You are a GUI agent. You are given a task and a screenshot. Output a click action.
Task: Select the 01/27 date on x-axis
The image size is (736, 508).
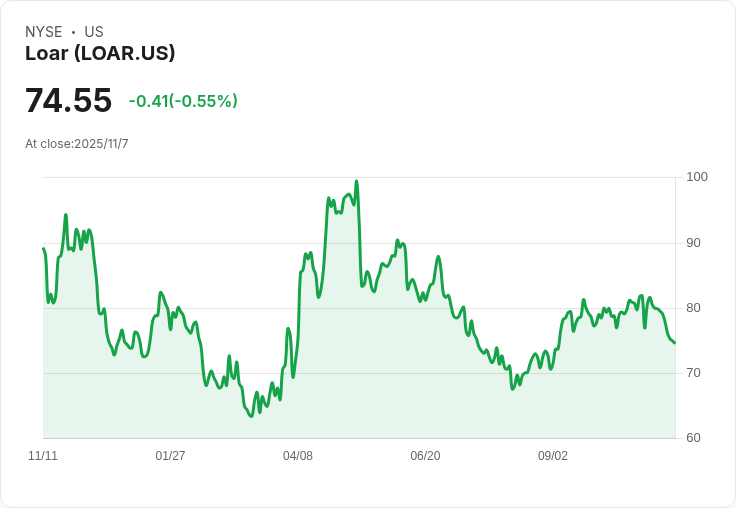(170, 456)
